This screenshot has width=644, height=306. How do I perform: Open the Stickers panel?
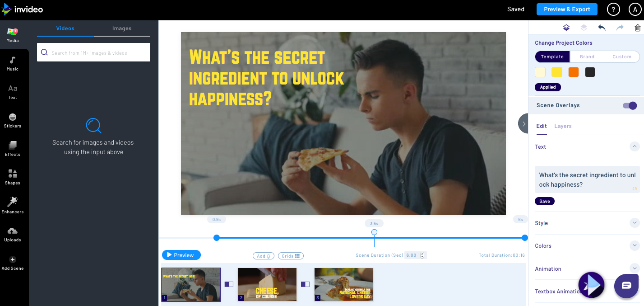tap(13, 120)
